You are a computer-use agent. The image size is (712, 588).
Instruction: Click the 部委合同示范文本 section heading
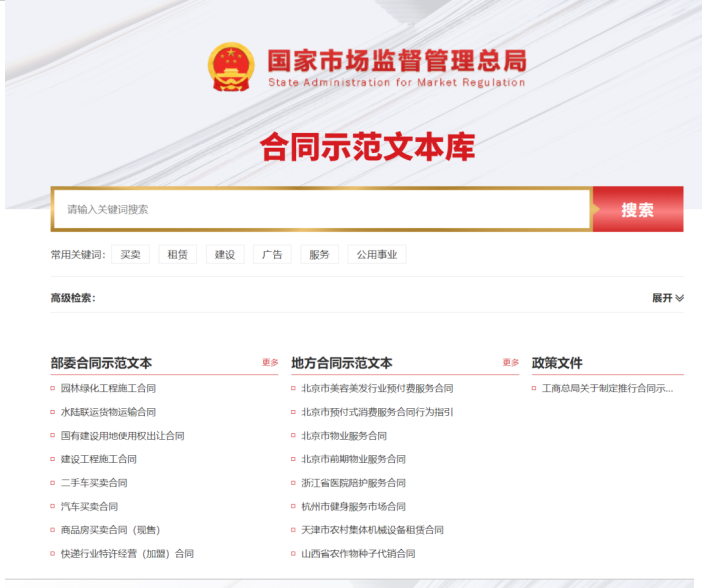(101, 363)
